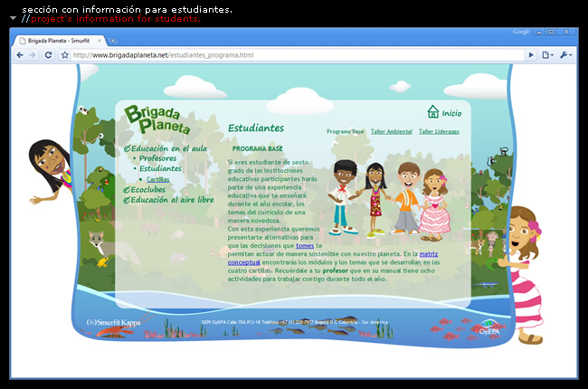Bookmark the page with the star icon
This screenshot has width=588, height=389.
pos(64,55)
